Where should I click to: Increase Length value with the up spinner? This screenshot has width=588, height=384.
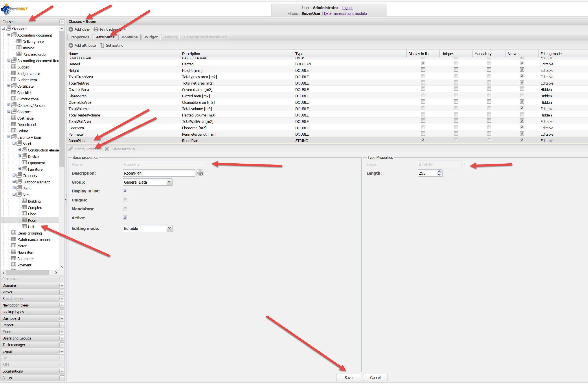point(439,172)
